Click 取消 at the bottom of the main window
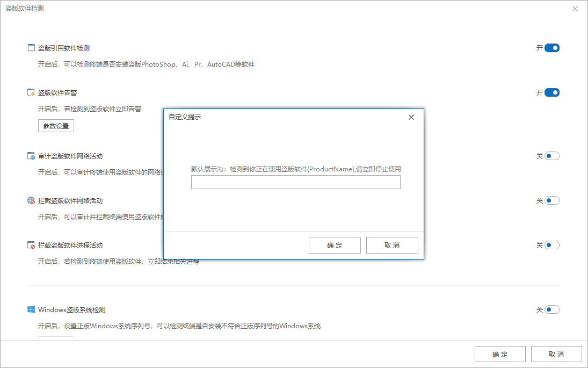 coord(556,354)
